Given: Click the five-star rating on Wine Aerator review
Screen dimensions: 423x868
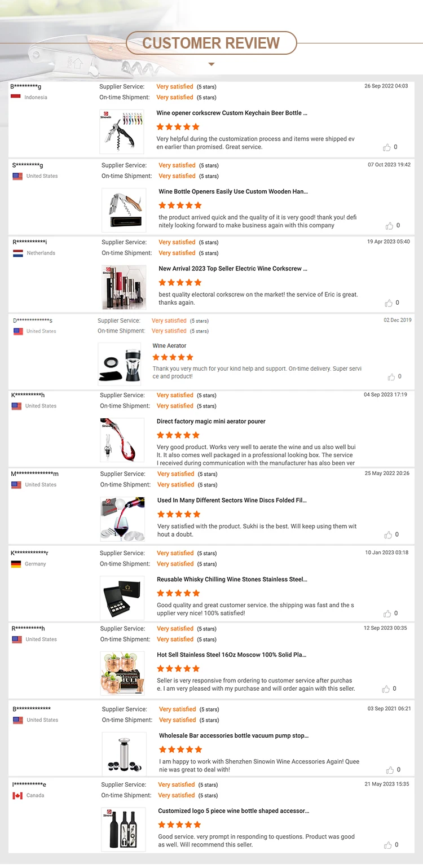Looking at the screenshot, I should point(173,357).
